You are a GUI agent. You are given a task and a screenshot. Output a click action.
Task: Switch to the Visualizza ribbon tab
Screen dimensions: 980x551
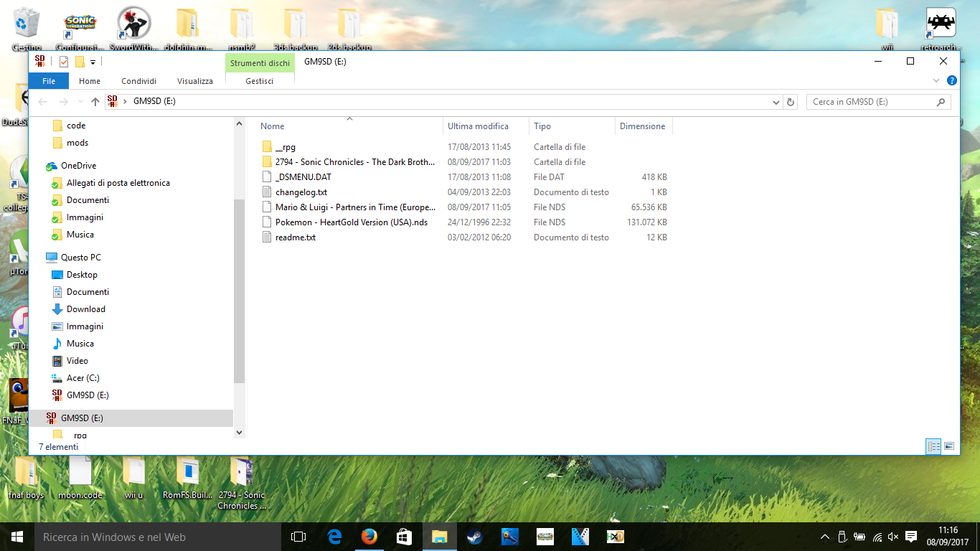[195, 81]
